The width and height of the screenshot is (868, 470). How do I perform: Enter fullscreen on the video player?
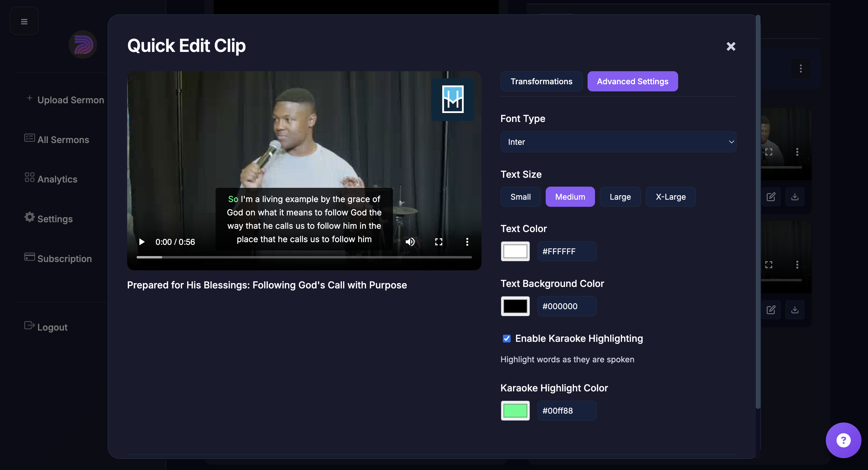pos(438,242)
